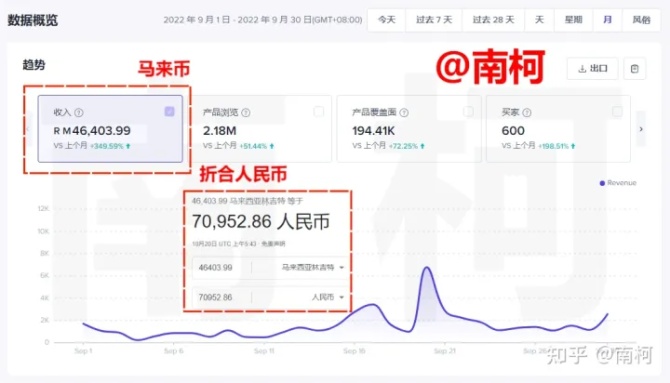Select the 过去 7 天 time range tab
Viewport: 670px width, 383px height.
click(434, 20)
